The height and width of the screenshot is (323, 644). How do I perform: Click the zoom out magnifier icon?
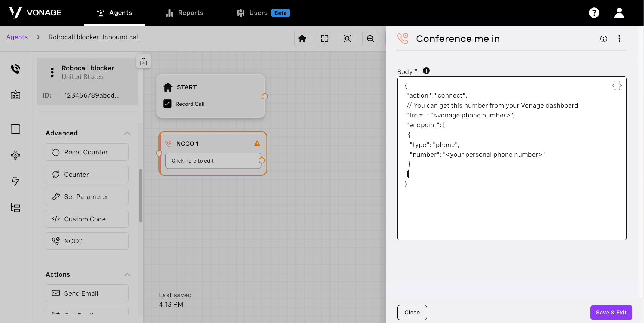coord(370,39)
